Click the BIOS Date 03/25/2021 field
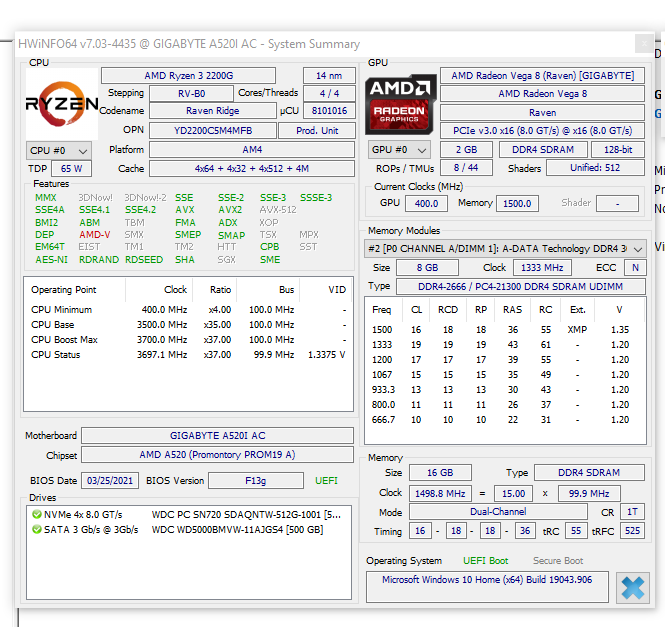The height and width of the screenshot is (627, 665). tap(110, 481)
